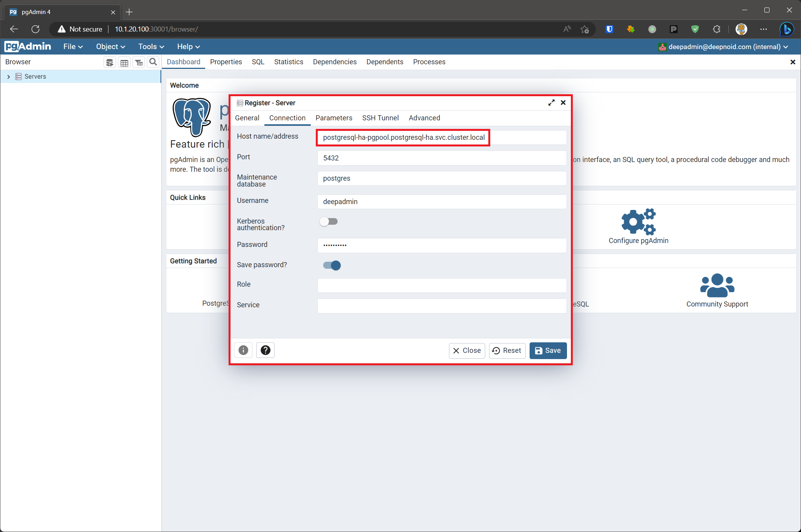Image resolution: width=801 pixels, height=532 pixels.
Task: Open the Object menu dropdown
Action: 111,47
